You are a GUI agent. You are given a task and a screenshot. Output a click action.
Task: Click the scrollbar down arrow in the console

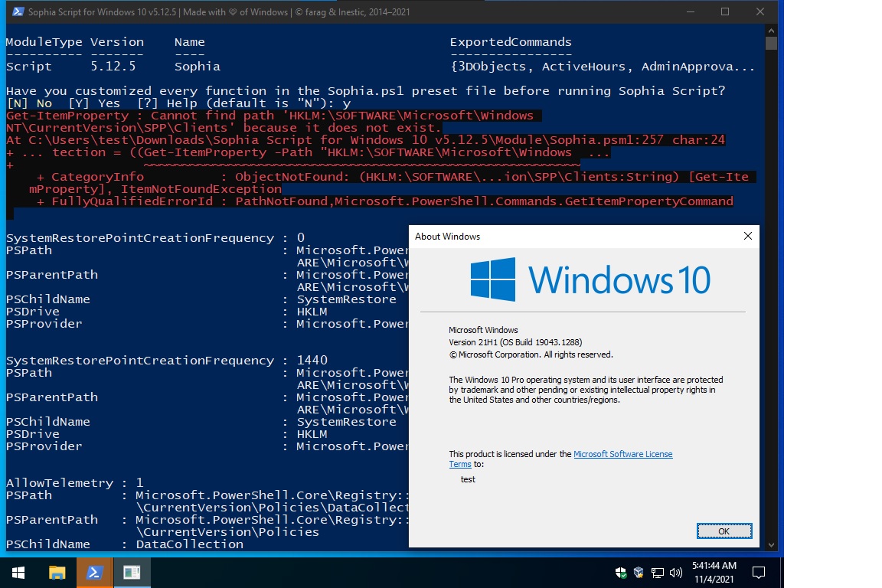pos(772,544)
